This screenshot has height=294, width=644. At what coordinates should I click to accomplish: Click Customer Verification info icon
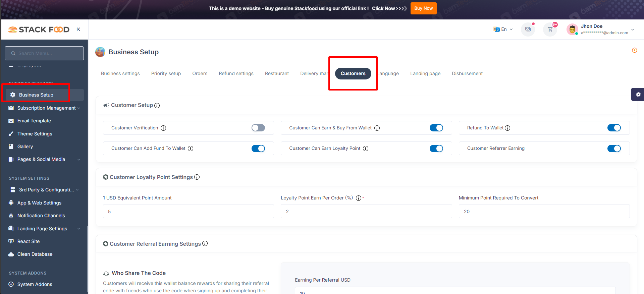click(163, 128)
